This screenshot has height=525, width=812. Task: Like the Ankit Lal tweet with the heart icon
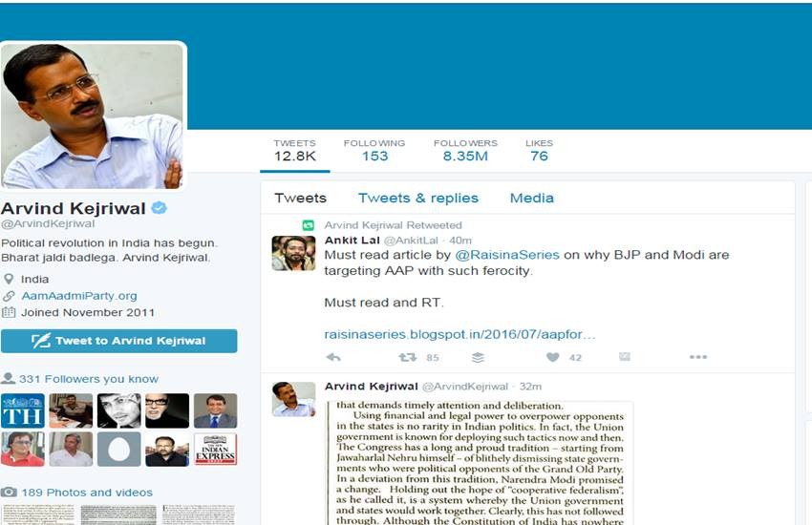pos(553,357)
